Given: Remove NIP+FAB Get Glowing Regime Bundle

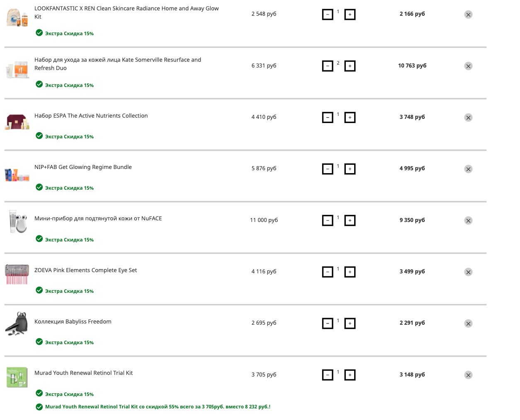Looking at the screenshot, I should [468, 169].
